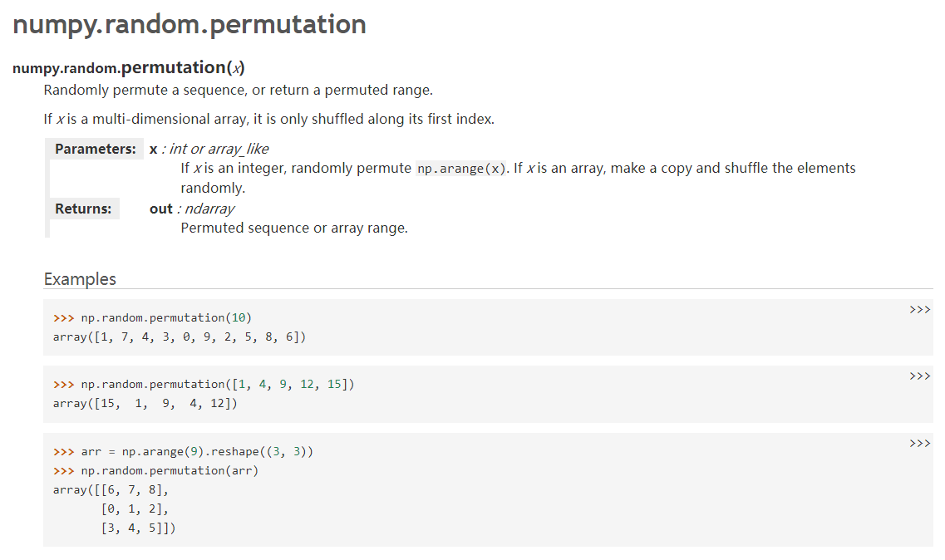The height and width of the screenshot is (560, 945).
Task: Click the 'out' return value name
Action: pos(160,209)
